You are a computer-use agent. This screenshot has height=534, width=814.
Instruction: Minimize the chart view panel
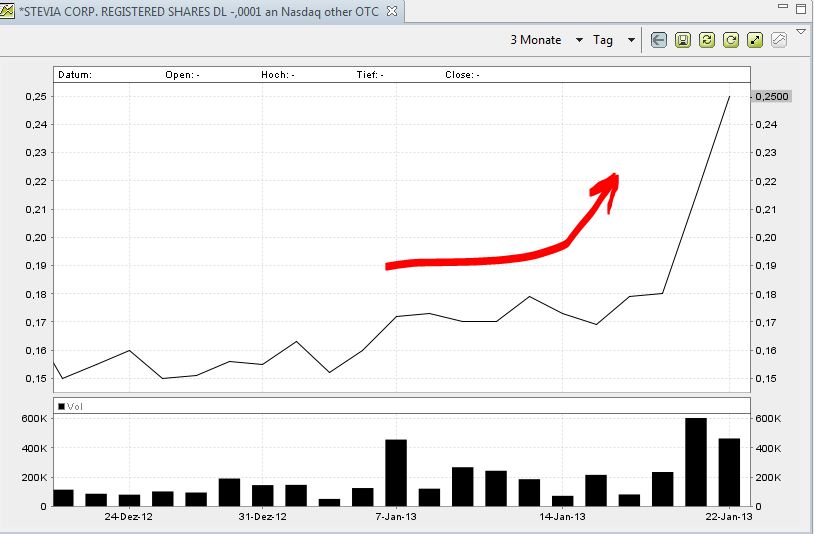(783, 6)
